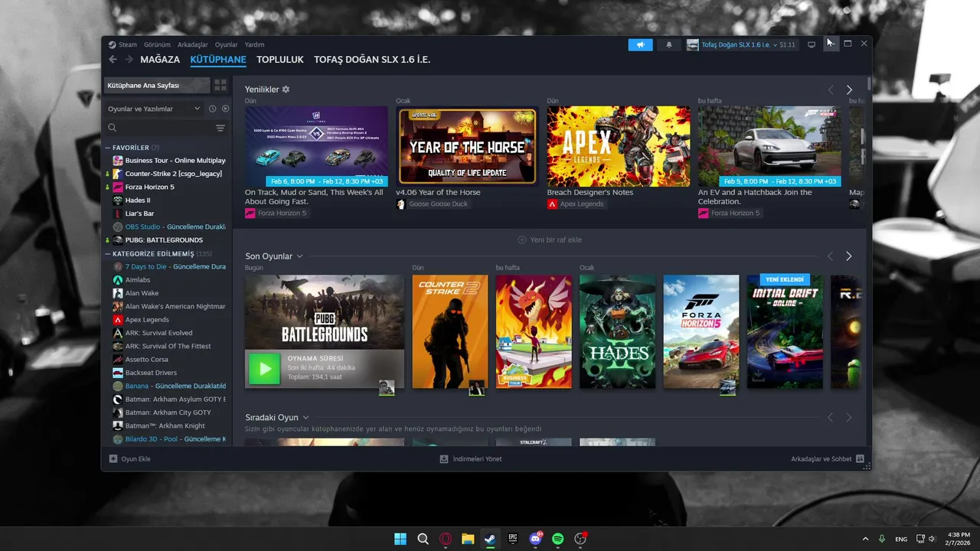Open the Hades II cover in Son Oyunlar

(x=617, y=331)
